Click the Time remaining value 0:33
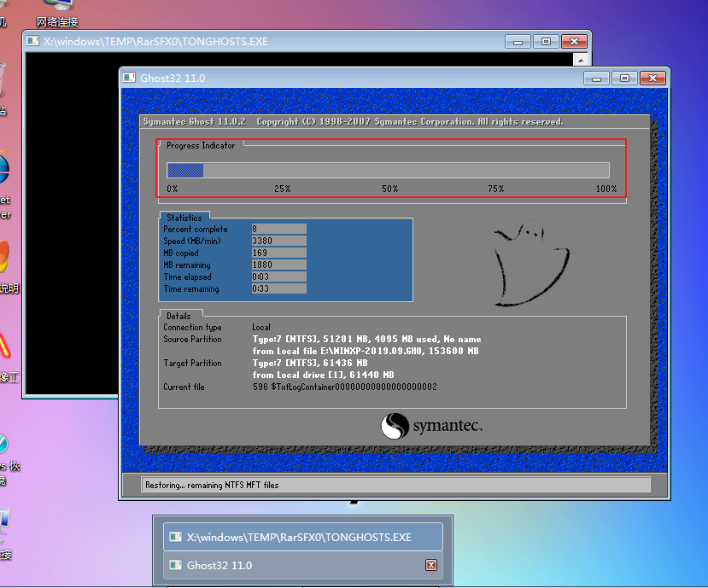Screen dimensions: 708x588 pyautogui.click(x=279, y=288)
